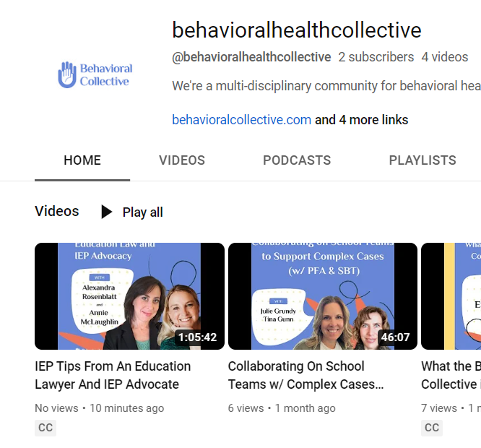
Task: Click the CC badge under IEP Tips video
Action: pos(45,428)
